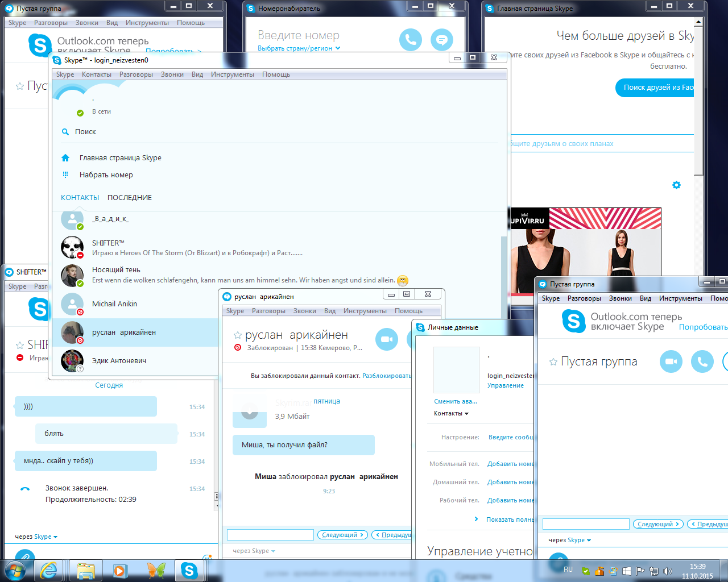Click avatar of Носящий тень contact

pyautogui.click(x=72, y=276)
